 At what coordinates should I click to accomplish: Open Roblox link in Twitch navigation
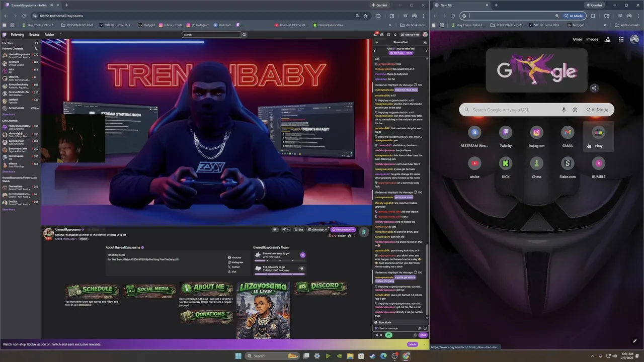(49, 35)
